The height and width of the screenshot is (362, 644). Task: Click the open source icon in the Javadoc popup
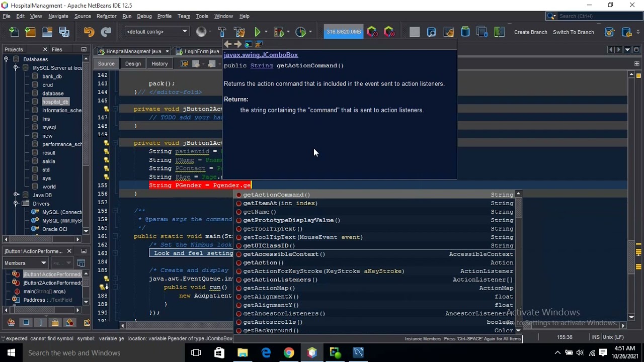coord(259,44)
